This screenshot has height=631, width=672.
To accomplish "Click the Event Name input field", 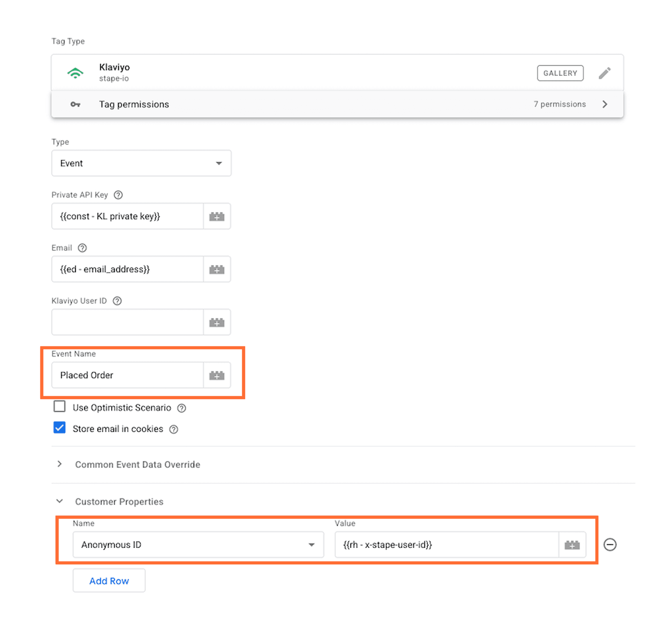I will pyautogui.click(x=128, y=375).
